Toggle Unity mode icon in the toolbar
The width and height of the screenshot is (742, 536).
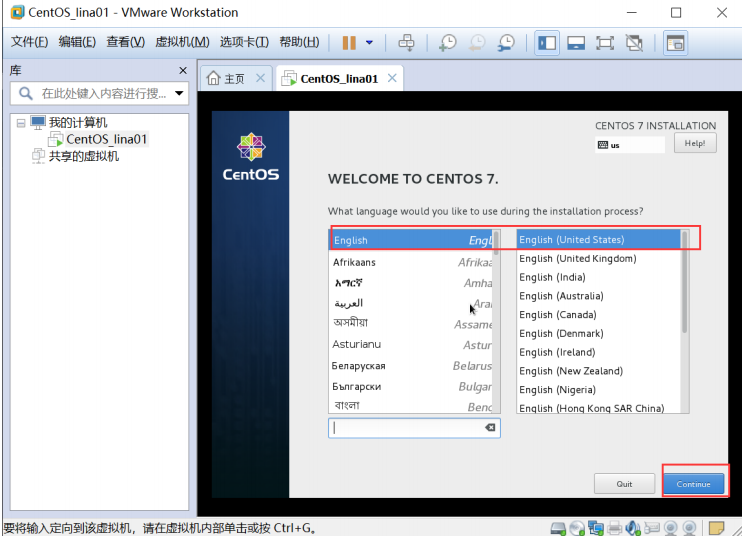pos(634,43)
